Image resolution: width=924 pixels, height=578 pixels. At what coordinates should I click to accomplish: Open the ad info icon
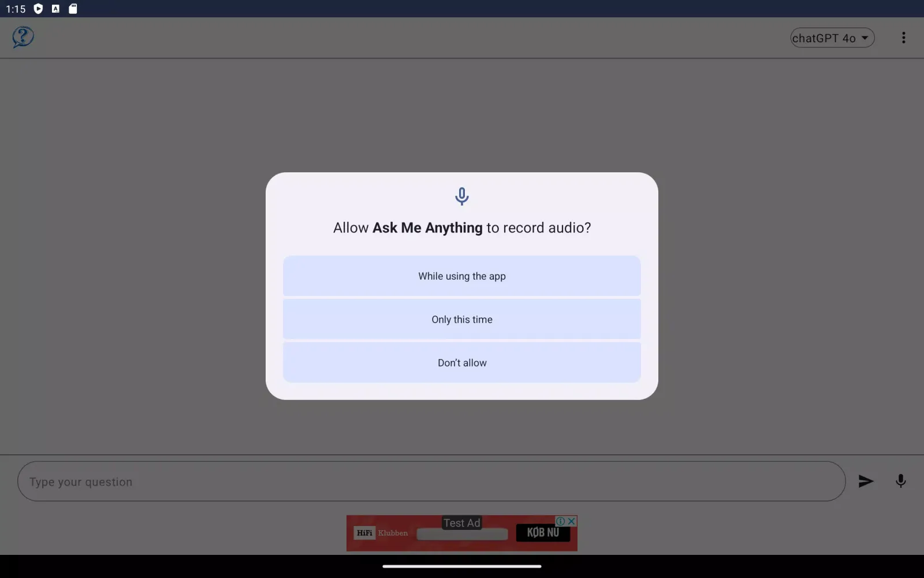[560, 521]
